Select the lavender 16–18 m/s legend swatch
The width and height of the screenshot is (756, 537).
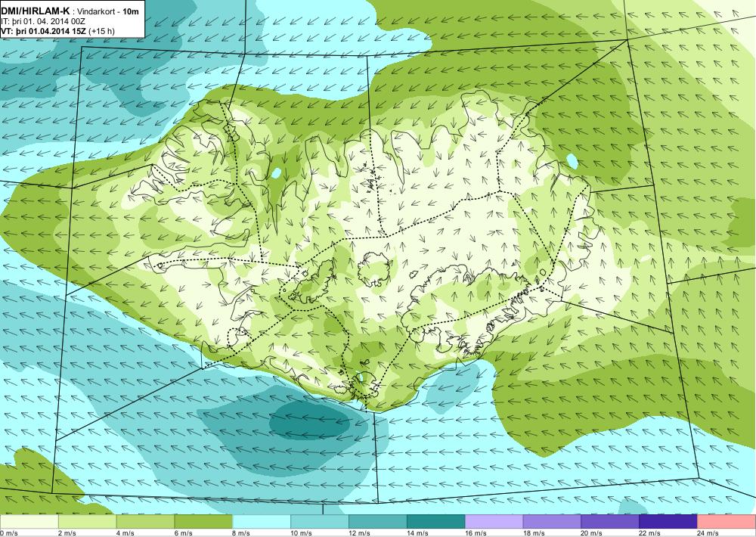tap(494, 522)
